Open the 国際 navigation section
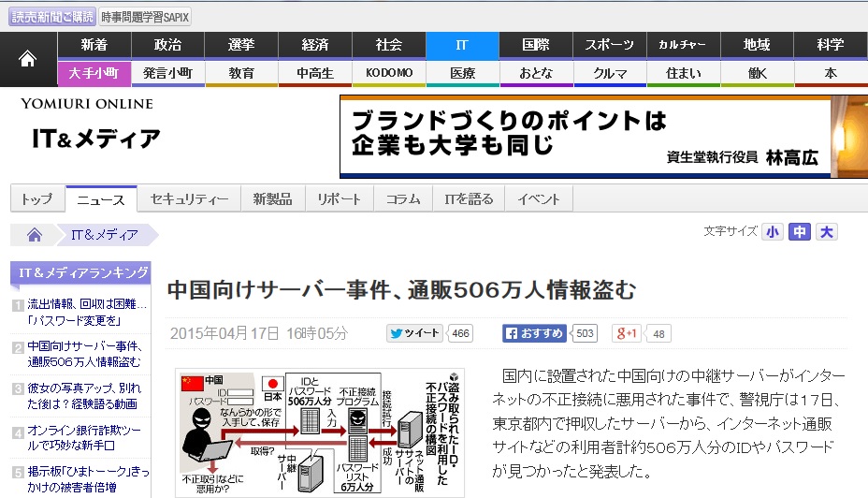 536,45
